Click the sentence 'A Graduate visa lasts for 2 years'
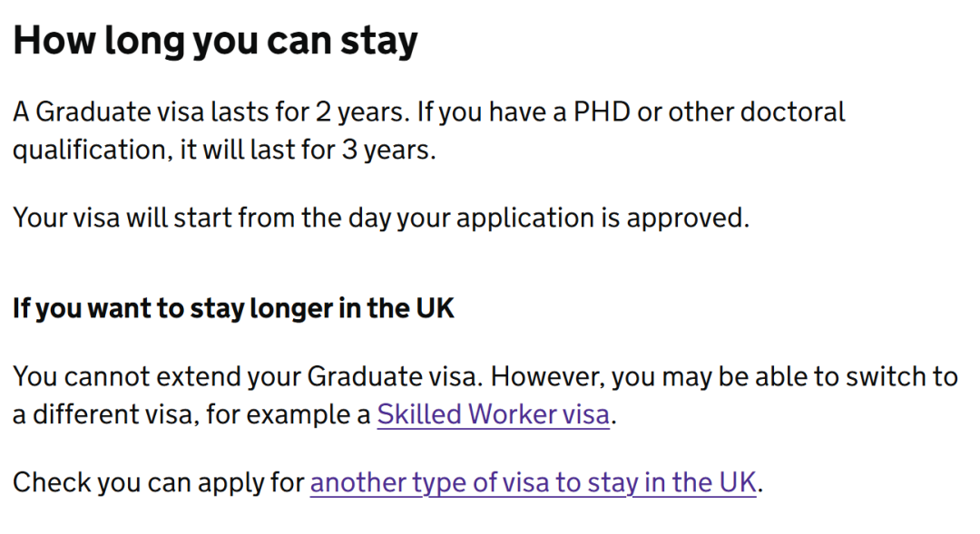 [211, 112]
